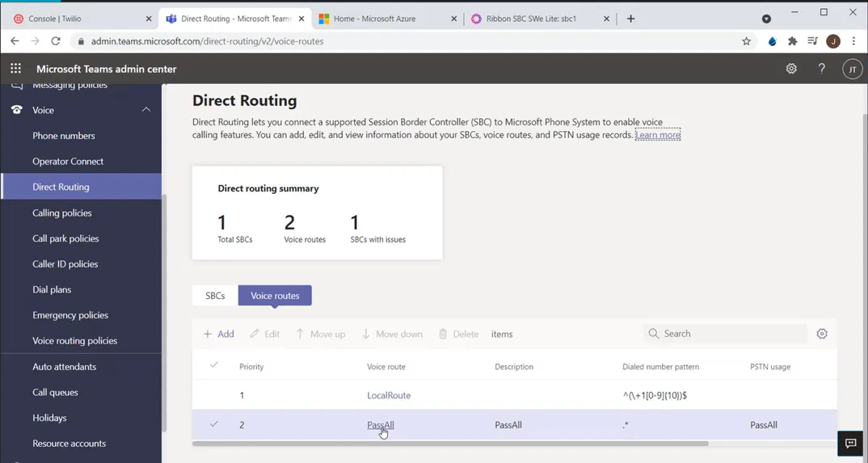Follow the Learn more link
Image resolution: width=868 pixels, height=463 pixels.
(657, 135)
